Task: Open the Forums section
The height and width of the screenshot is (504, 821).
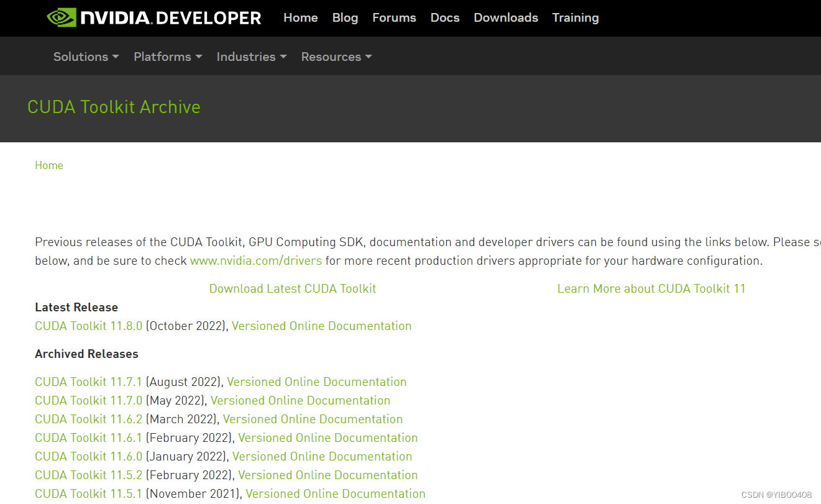Action: [394, 18]
